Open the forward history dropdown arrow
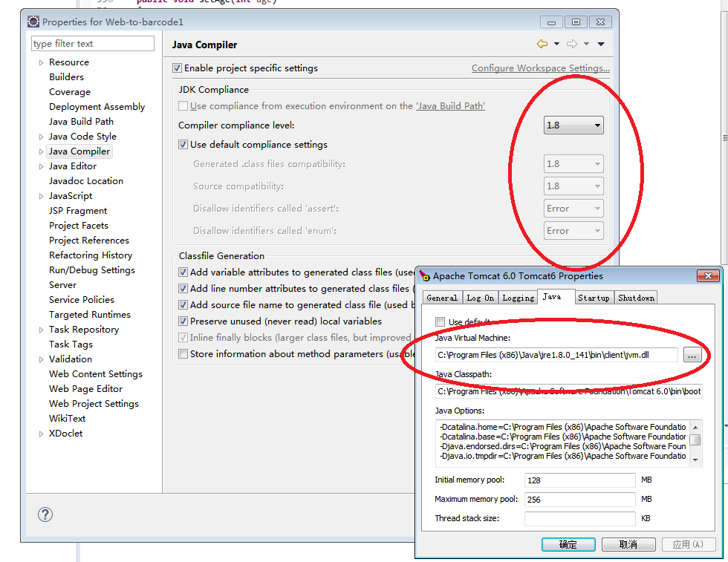728x562 pixels. tap(586, 44)
